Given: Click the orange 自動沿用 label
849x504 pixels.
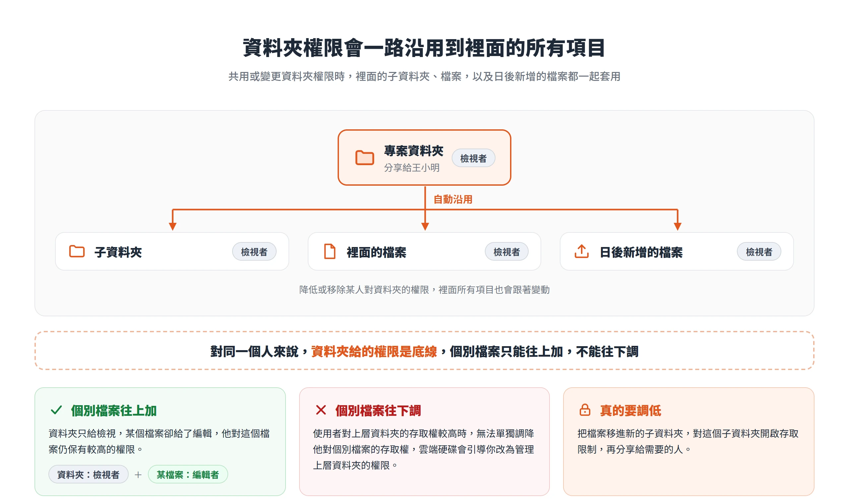Looking at the screenshot, I should click(453, 199).
